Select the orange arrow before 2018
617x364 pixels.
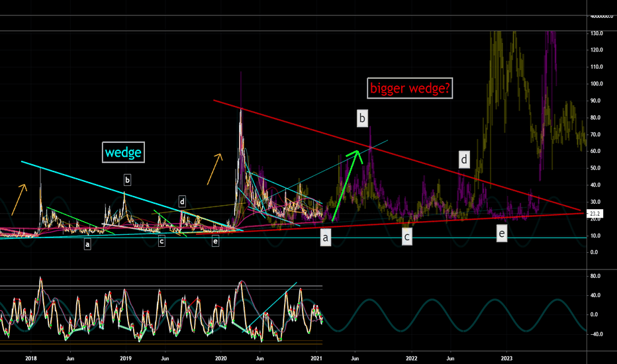click(x=19, y=201)
